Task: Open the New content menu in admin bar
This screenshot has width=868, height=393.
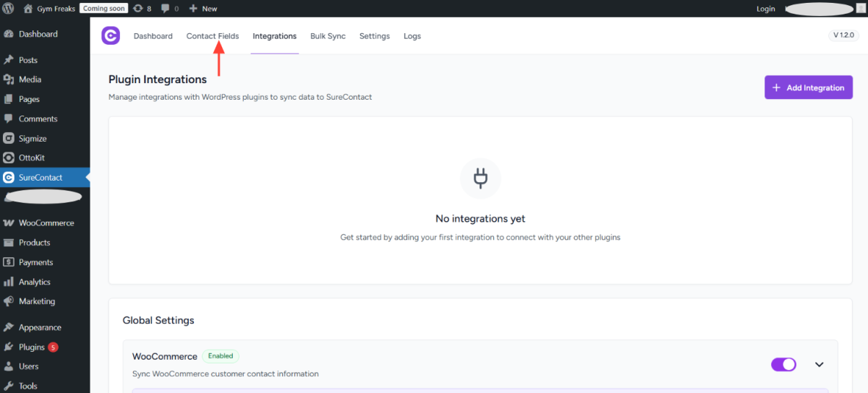Action: pos(203,9)
